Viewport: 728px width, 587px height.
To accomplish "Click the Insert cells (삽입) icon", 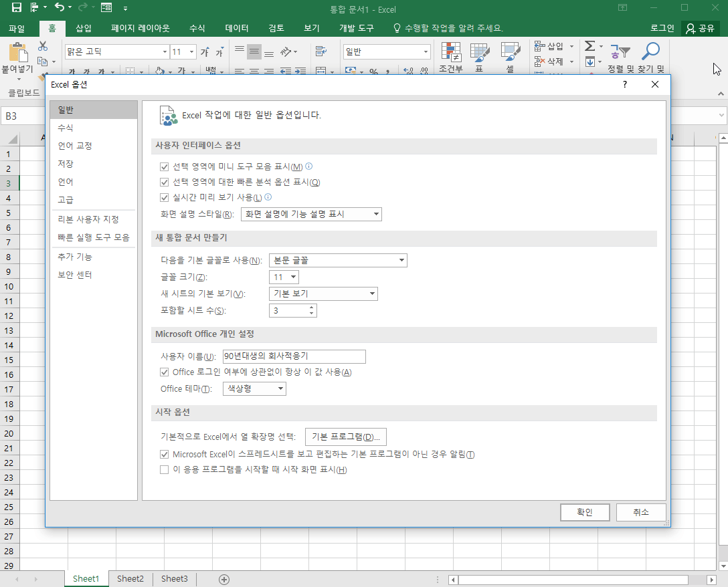I will [539, 46].
